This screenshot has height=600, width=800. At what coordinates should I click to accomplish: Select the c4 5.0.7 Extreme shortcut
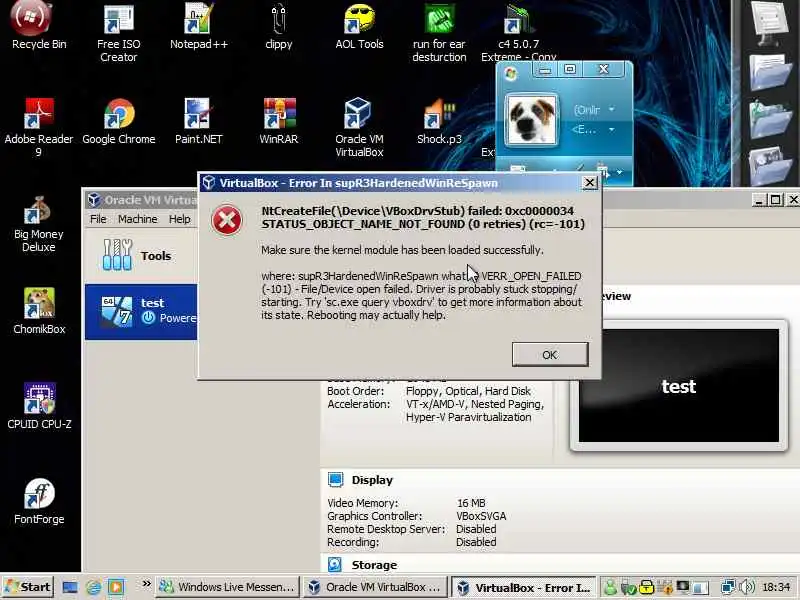point(518,32)
